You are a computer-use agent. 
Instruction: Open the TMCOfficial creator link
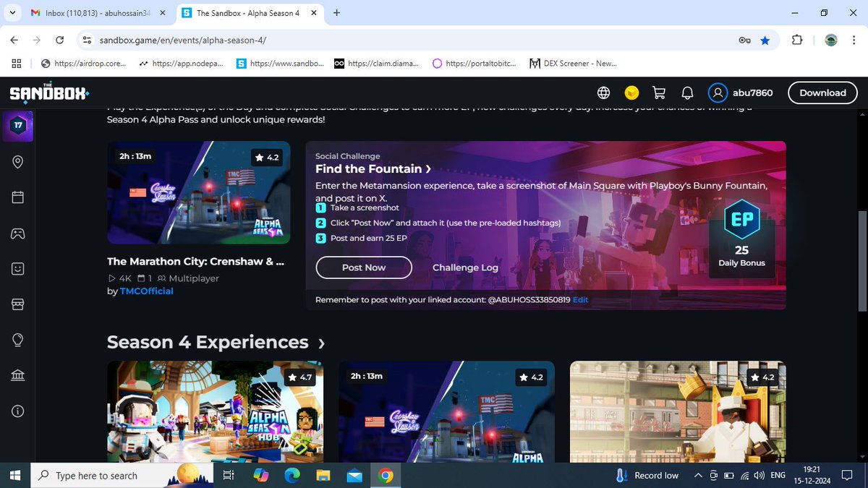coord(147,291)
